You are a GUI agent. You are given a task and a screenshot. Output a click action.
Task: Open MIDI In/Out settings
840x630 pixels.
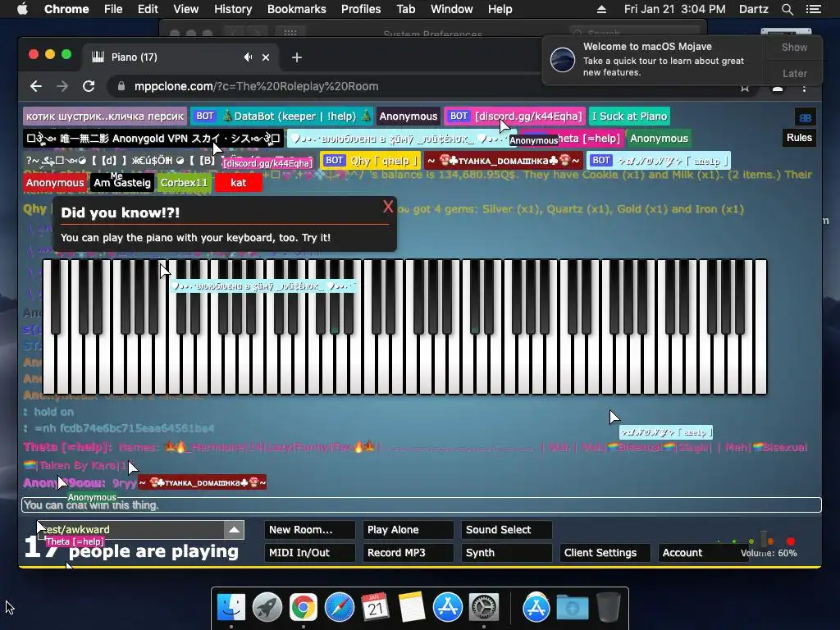(309, 553)
